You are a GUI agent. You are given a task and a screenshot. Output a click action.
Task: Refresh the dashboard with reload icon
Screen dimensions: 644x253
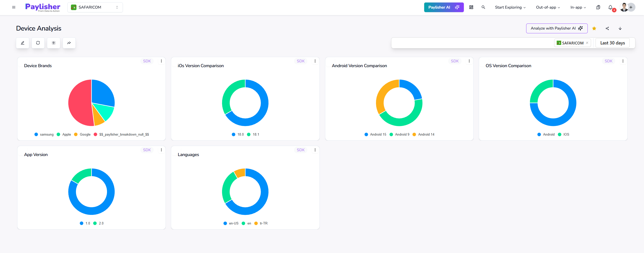pyautogui.click(x=38, y=43)
